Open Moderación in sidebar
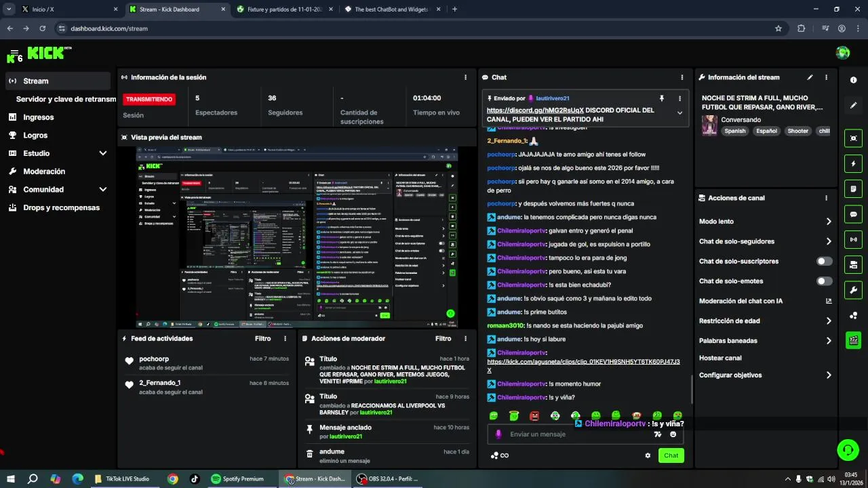868x488 pixels. point(44,171)
